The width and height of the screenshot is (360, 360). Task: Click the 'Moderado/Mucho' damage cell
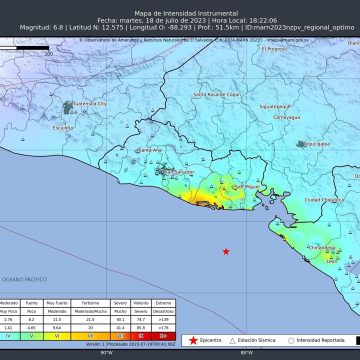pos(90,311)
